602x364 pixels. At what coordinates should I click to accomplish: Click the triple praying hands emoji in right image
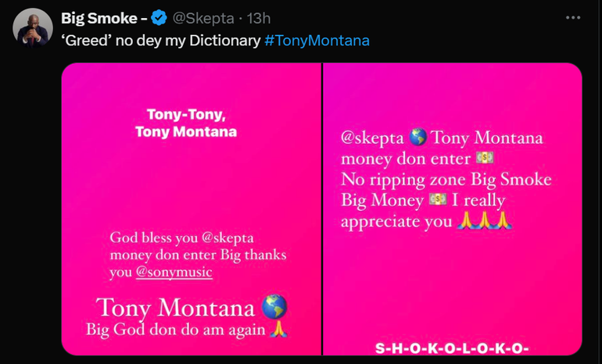(x=486, y=221)
